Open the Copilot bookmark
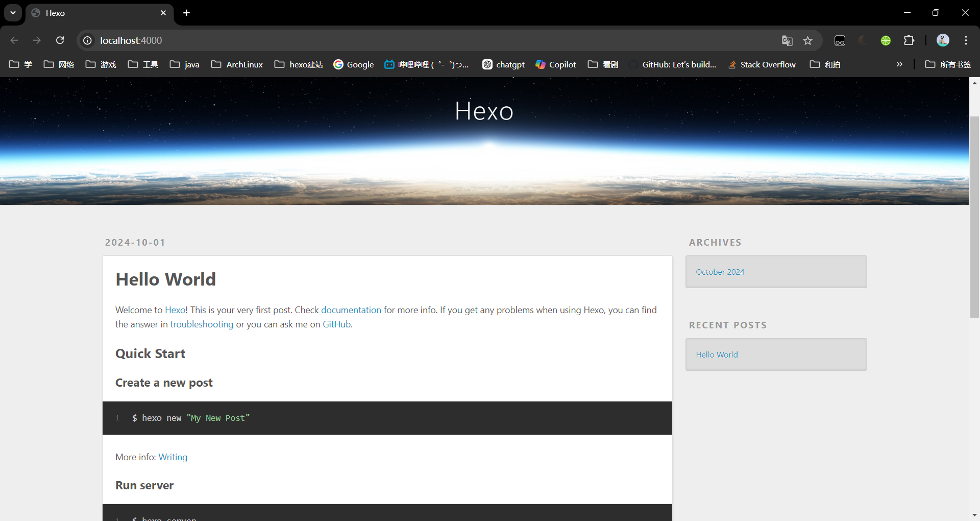This screenshot has width=980, height=521. click(556, 64)
